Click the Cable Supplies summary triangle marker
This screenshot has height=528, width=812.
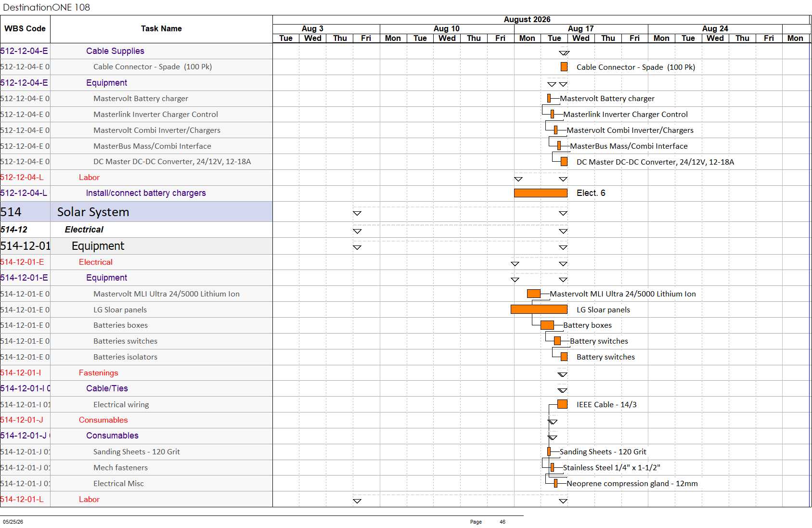(564, 53)
